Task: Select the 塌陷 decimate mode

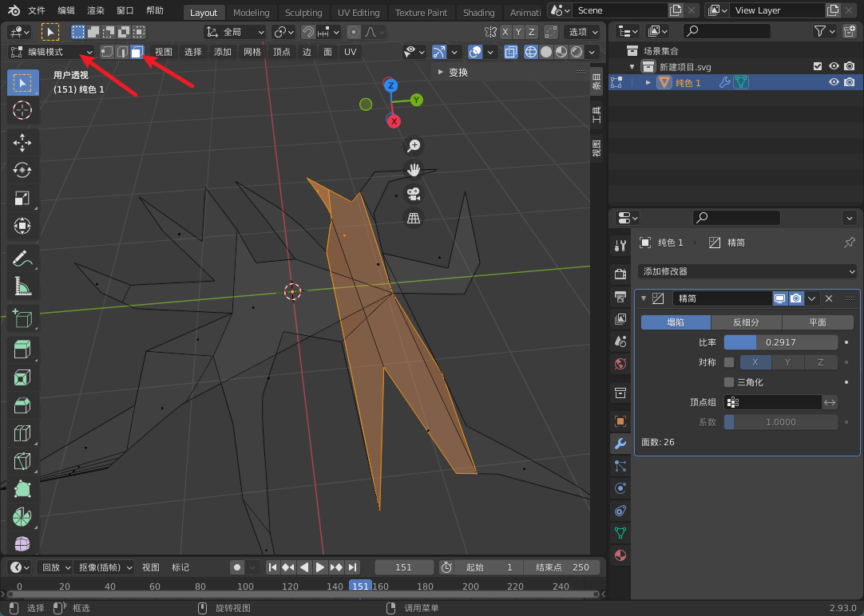Action: (676, 322)
